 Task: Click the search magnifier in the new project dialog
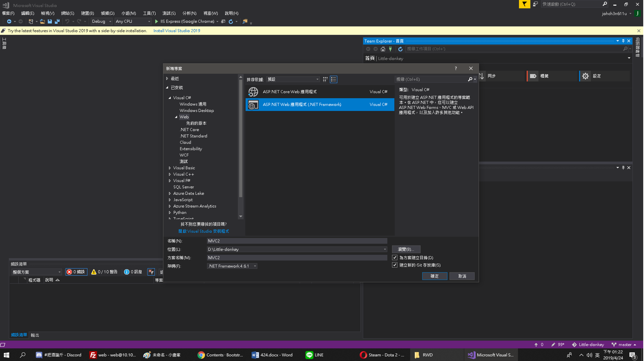pyautogui.click(x=470, y=79)
